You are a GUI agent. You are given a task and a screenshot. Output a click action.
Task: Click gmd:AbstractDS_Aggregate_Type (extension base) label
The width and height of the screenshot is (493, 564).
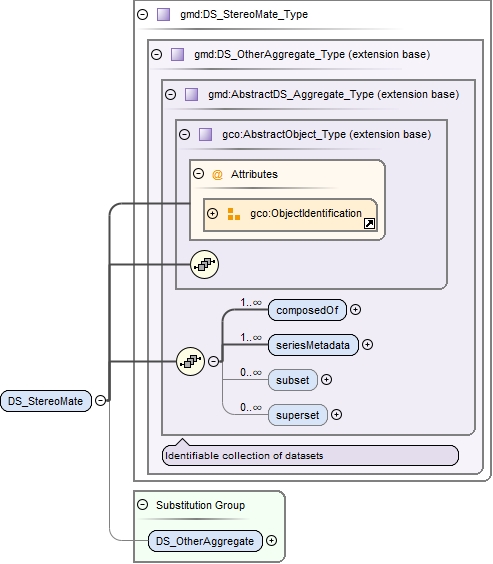tap(334, 94)
